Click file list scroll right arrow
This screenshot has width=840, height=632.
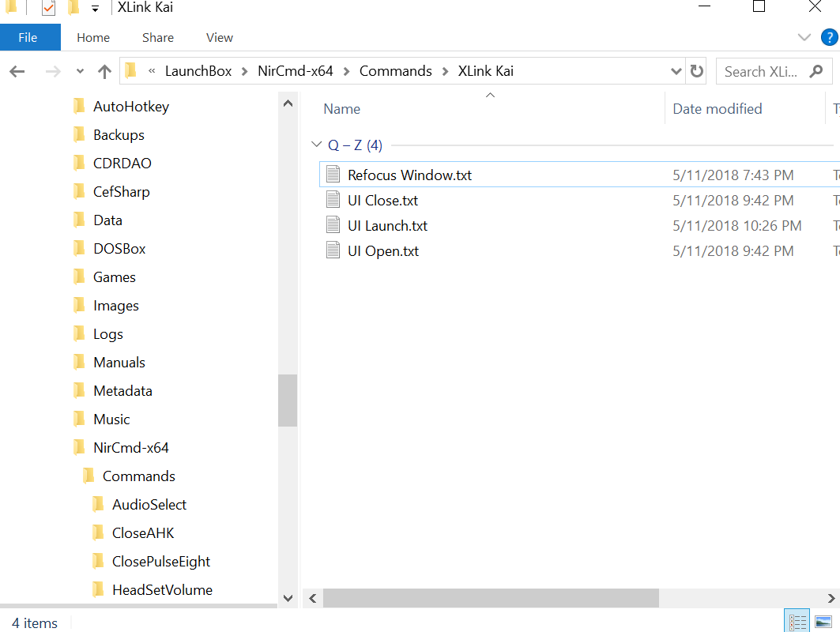pyautogui.click(x=831, y=598)
